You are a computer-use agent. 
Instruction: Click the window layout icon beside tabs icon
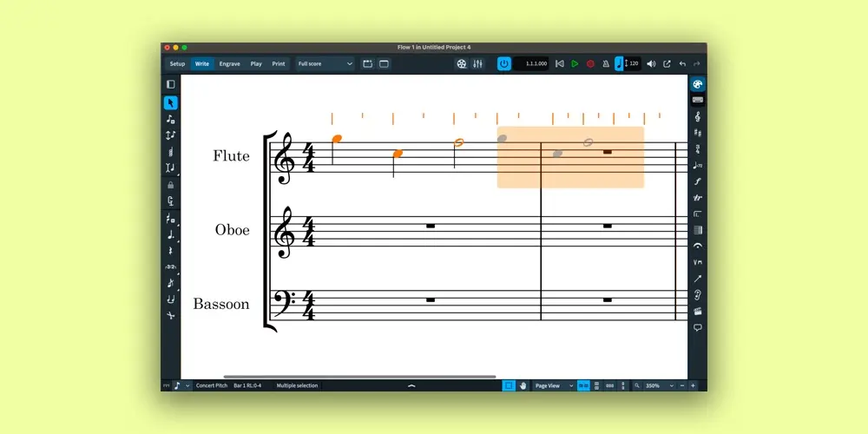pos(384,63)
